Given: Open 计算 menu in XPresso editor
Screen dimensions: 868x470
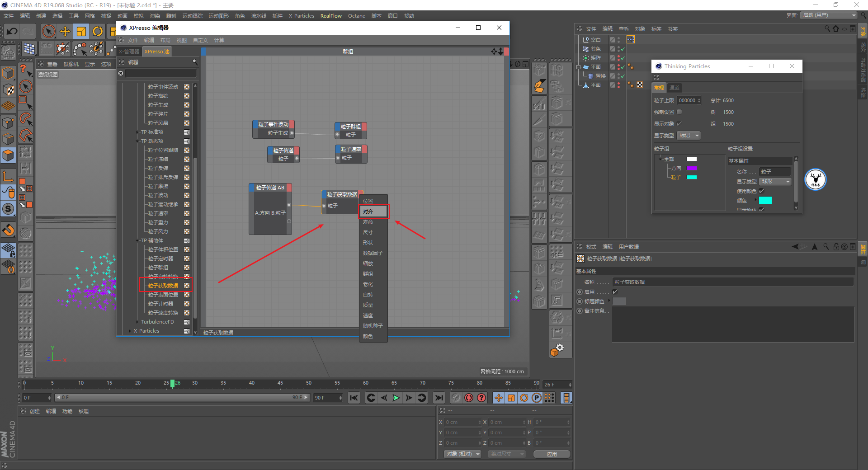Looking at the screenshot, I should pyautogui.click(x=219, y=40).
